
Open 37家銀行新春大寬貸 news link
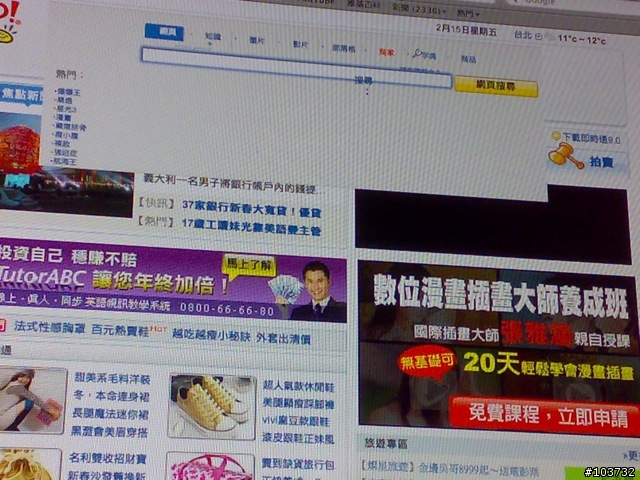[x=251, y=209]
